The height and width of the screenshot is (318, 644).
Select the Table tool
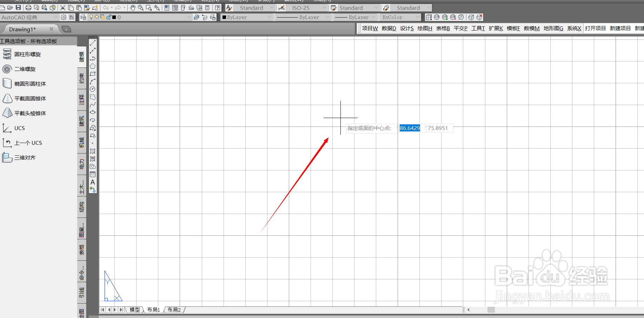(93, 174)
